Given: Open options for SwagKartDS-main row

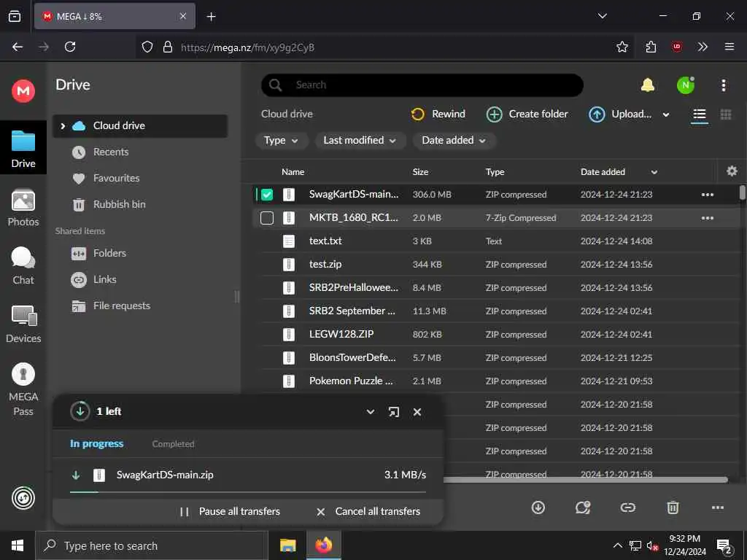Looking at the screenshot, I should point(708,195).
